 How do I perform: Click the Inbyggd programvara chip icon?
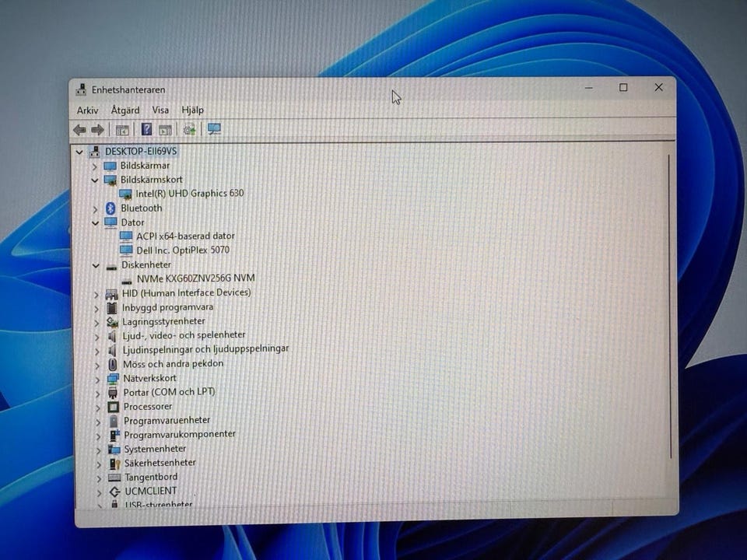112,308
